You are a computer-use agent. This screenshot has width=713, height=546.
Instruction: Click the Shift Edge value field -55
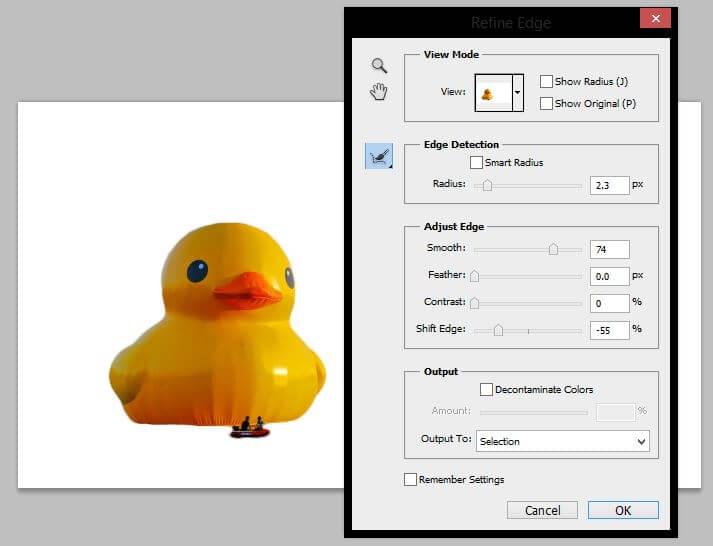609,330
